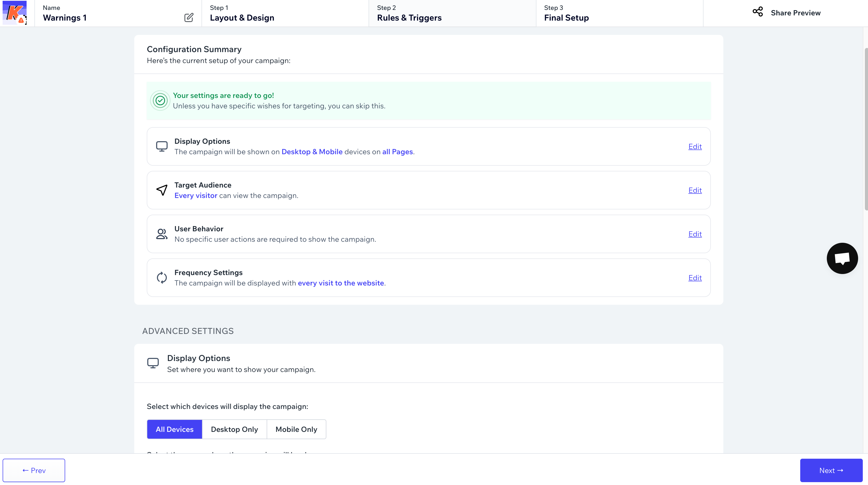
Task: Edit the Frequency Settings row
Action: 695,278
